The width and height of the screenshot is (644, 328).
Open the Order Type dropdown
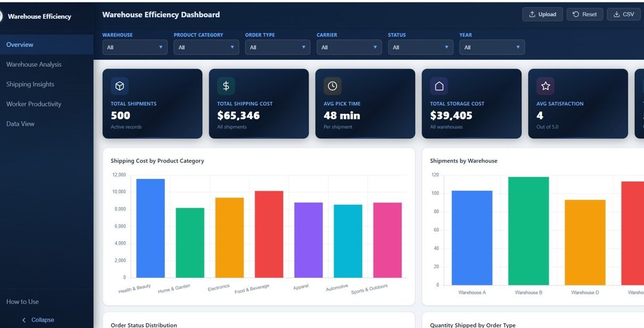277,47
